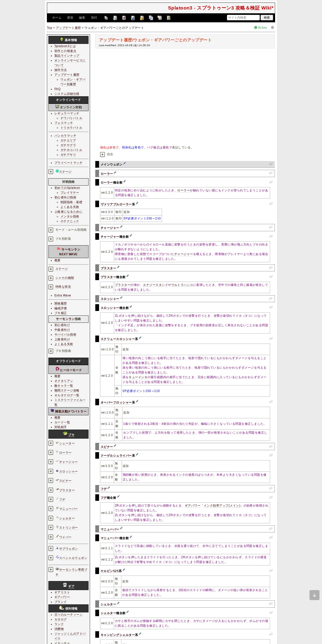
Task: Expand モード・ルール別指南 in the sidebar
Action: coord(51,230)
